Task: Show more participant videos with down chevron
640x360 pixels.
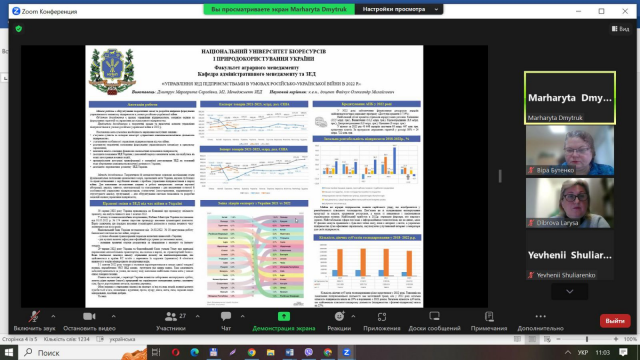Action: 569,291
